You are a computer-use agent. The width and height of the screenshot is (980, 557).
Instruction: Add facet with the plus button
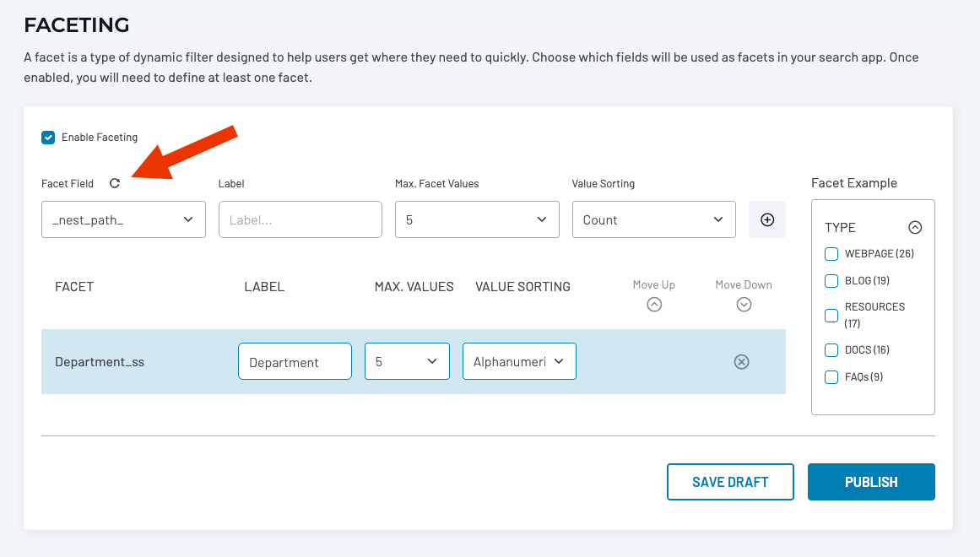767,219
